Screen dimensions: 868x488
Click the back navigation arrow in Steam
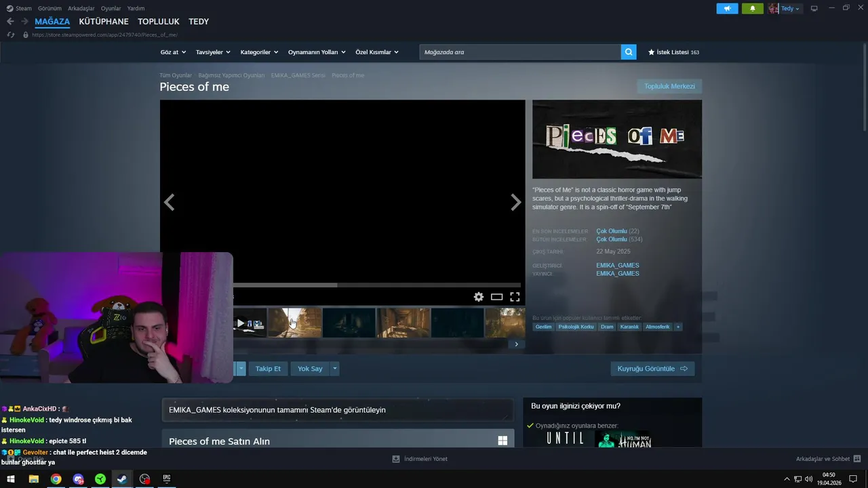point(10,22)
